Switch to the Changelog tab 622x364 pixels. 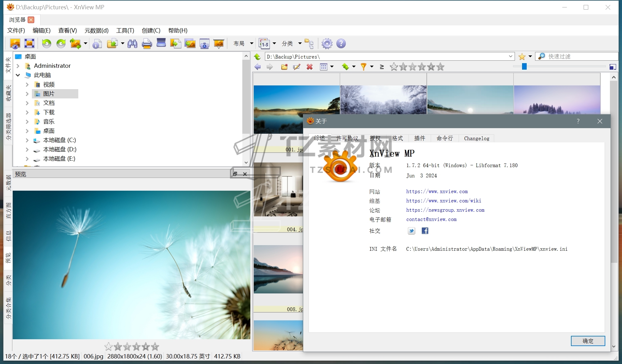tap(477, 138)
